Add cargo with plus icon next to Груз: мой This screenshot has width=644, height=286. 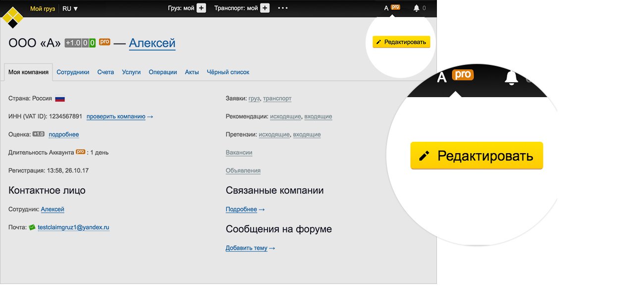click(x=201, y=8)
